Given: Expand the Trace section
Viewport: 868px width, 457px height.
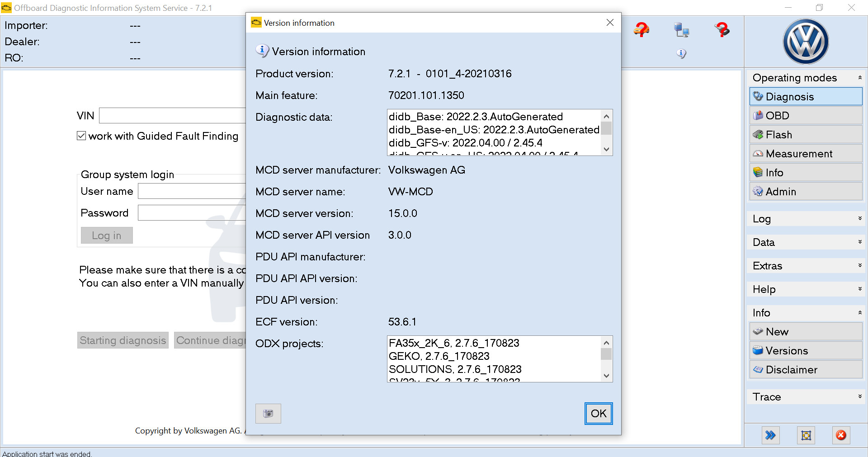Looking at the screenshot, I should click(x=860, y=396).
